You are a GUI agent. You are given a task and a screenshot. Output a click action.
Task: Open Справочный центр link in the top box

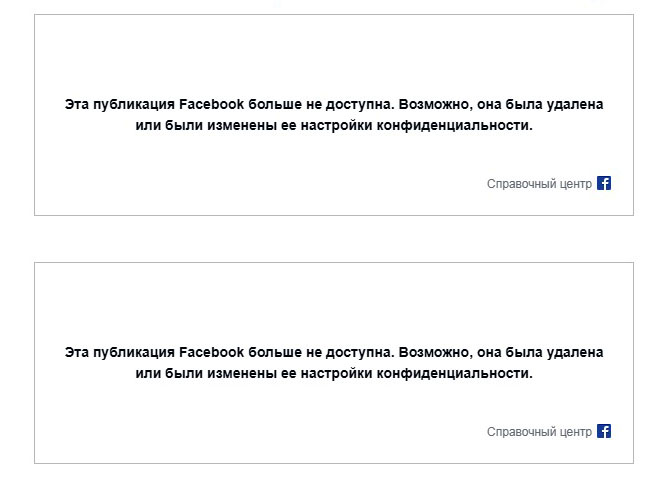coord(539,184)
